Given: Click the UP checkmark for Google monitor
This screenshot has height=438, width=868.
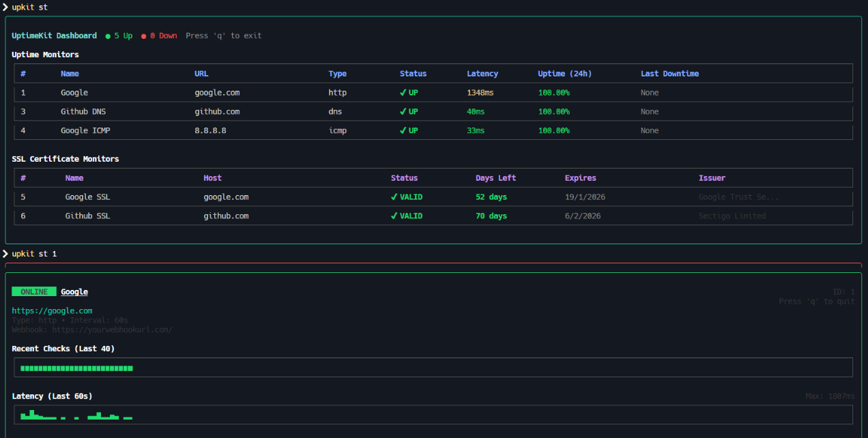Looking at the screenshot, I should [x=403, y=92].
